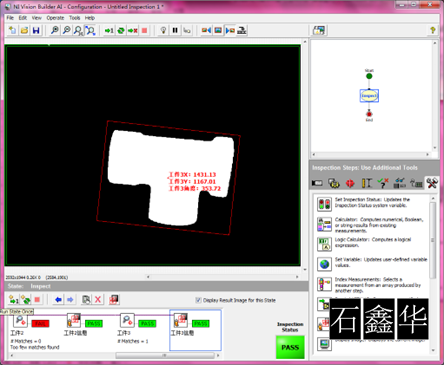
Task: Switch to Measure Features caliper tab
Action: click(366, 183)
